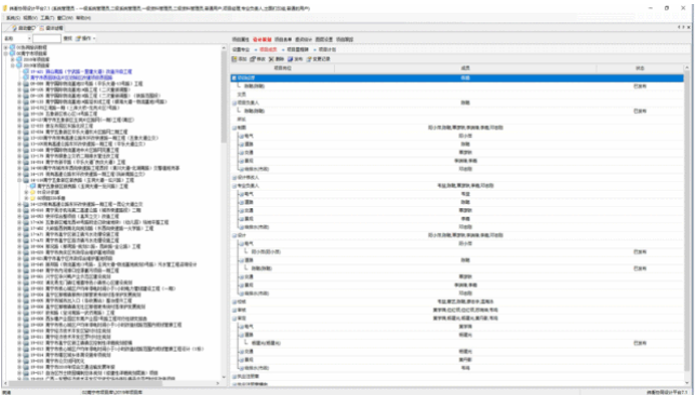The width and height of the screenshot is (695, 397).
Task: Click the 删除 (delete) toolbar icon
Action: pos(271,59)
